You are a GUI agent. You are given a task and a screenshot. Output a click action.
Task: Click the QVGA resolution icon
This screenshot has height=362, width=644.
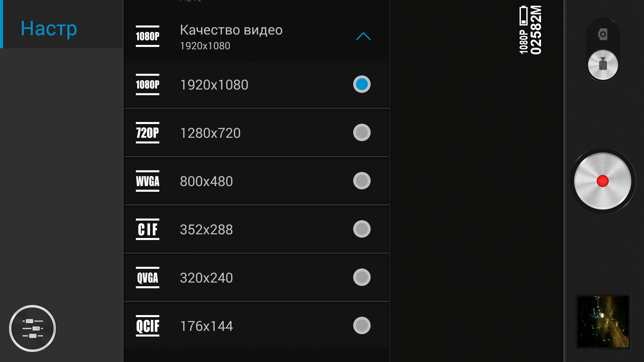point(148,278)
